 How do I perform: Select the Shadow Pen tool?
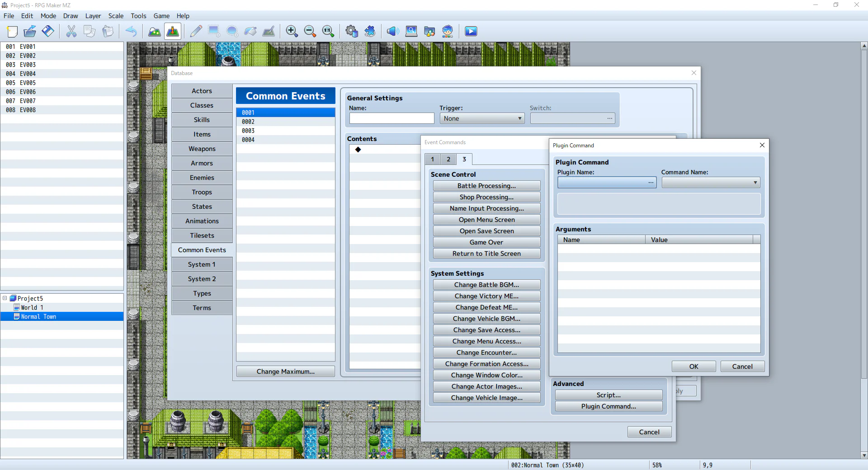[x=269, y=31]
